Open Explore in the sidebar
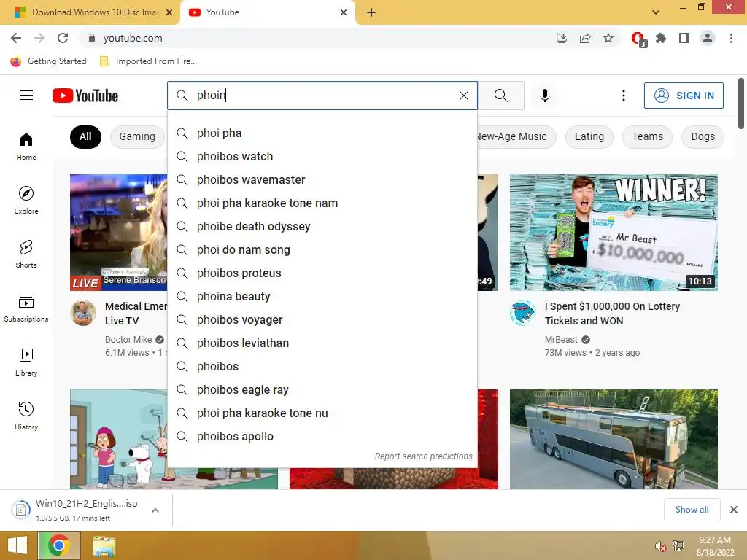 click(x=26, y=201)
